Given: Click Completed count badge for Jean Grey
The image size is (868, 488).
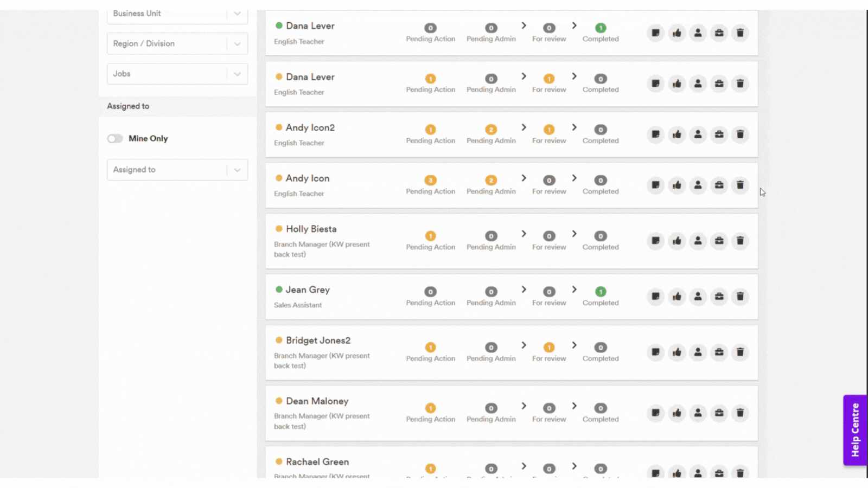Looking at the screenshot, I should click(601, 292).
